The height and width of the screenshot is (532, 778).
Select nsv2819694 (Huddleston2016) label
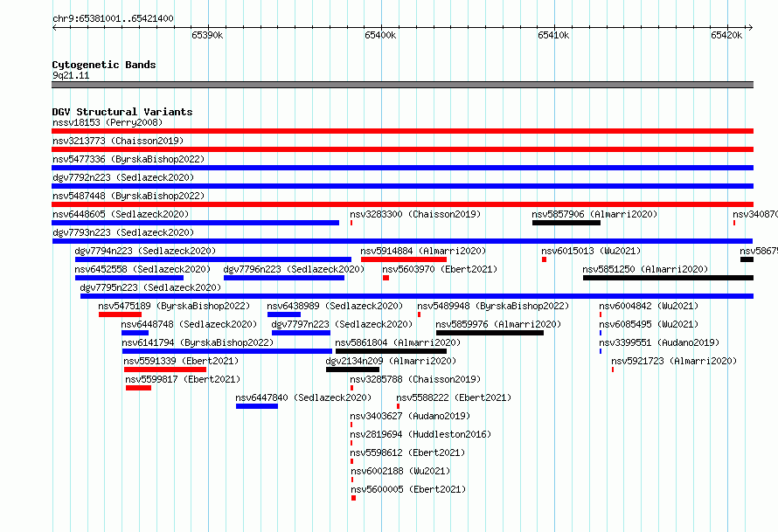pos(420,434)
